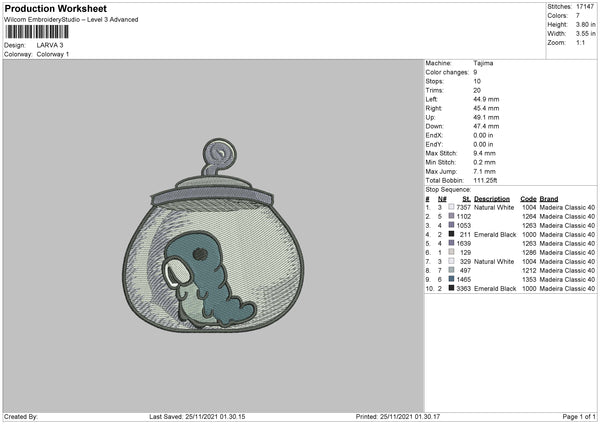Select the teal swatch beside 1465
The width and height of the screenshot is (600, 424).
pos(451,279)
